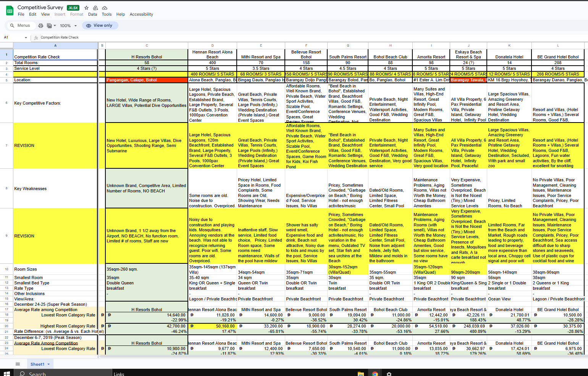Click the 'Highest Room Category Rate' cell
The width and height of the screenshot is (588, 376).
[x=55, y=326]
